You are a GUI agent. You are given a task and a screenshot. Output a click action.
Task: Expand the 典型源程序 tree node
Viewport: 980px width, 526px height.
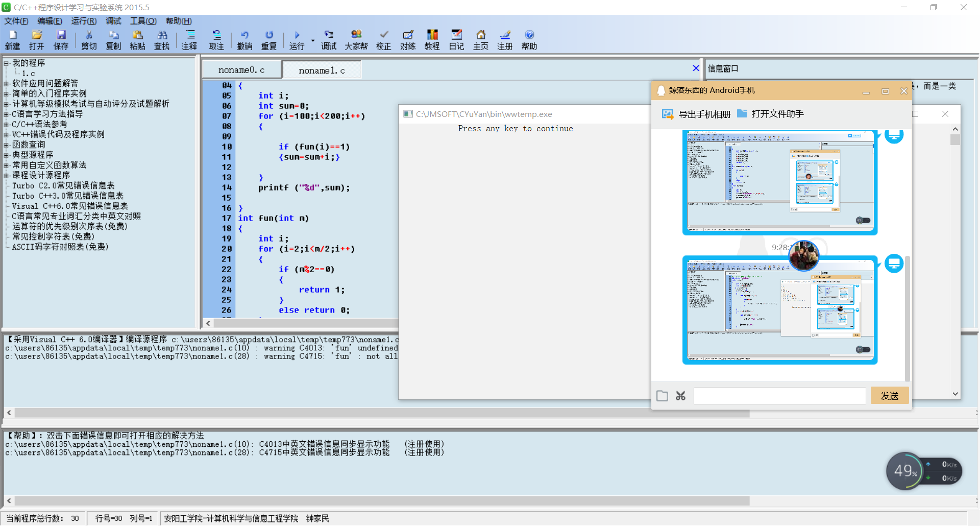6,155
